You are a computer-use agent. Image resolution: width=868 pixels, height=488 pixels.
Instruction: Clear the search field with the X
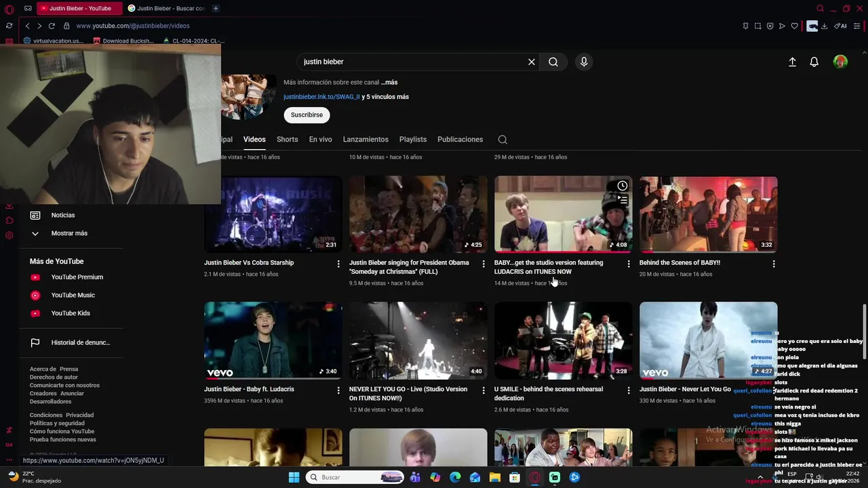(x=532, y=62)
